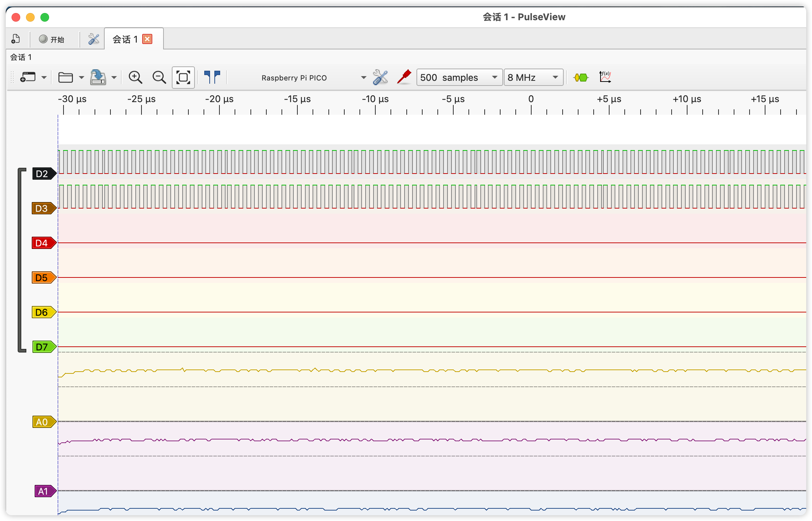Viewport: 812px width, 521px height.
Task: Click the zoom-to-fit icon
Action: tap(183, 77)
